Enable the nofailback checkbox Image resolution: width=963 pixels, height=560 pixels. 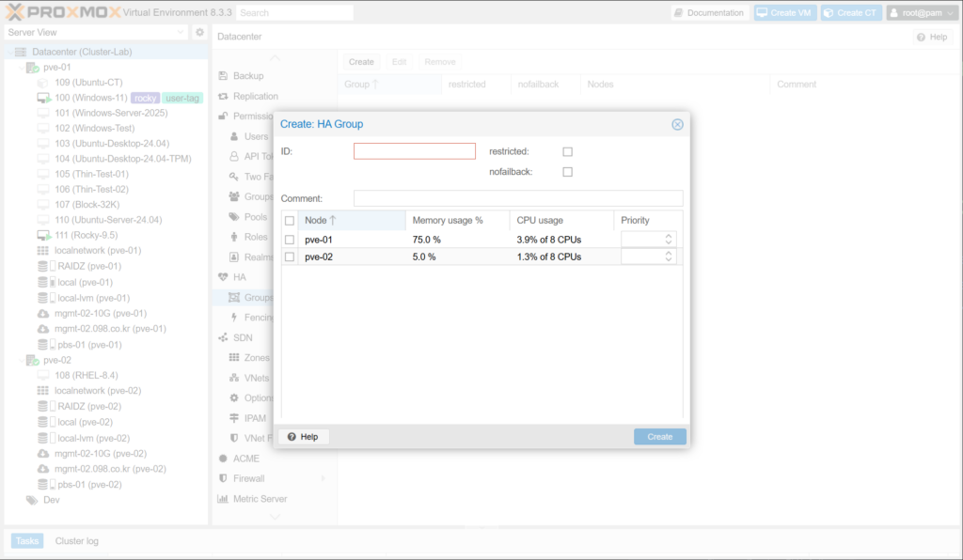pyautogui.click(x=567, y=172)
